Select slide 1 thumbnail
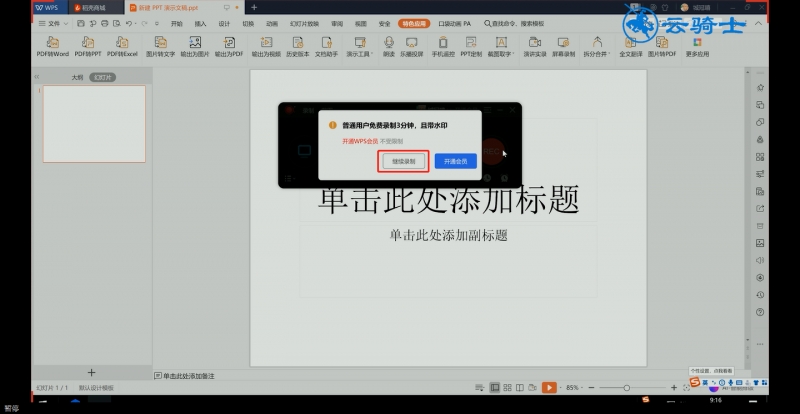The width and height of the screenshot is (800, 414). pyautogui.click(x=94, y=124)
